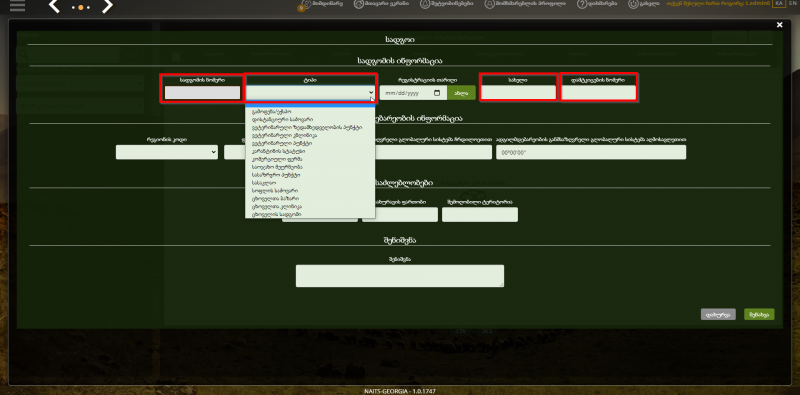The width and height of the screenshot is (800, 395).
Task: Switch language to KA
Action: (779, 4)
